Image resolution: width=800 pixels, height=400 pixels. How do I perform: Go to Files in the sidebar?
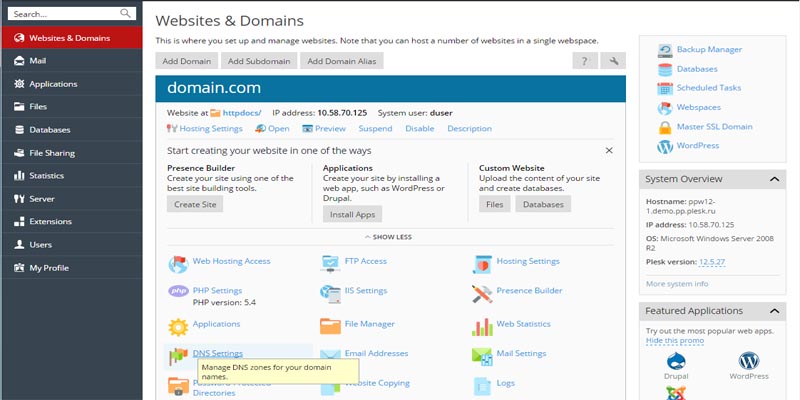[x=72, y=107]
